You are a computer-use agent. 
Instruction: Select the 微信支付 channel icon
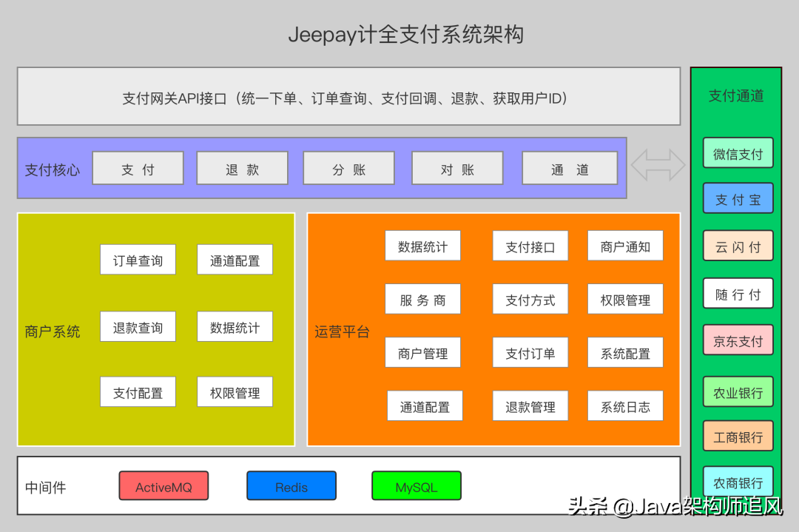[x=738, y=152]
